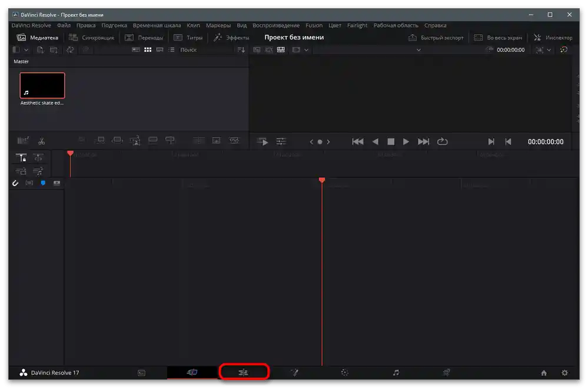Select the Aesthetic skate ed... audio clip thumbnail
Viewport: 588px width, 388px height.
(42, 85)
